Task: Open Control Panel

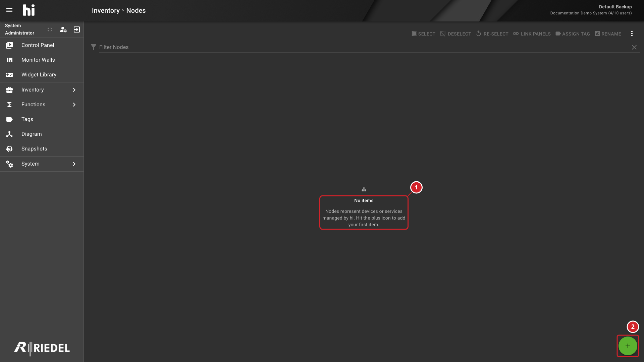Action: (42, 45)
